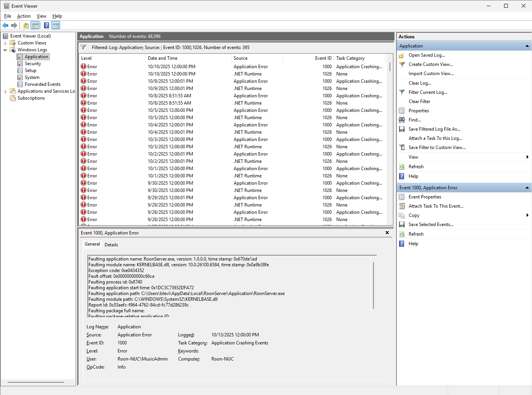532x395 pixels.
Task: Collapse the Windows Logs tree node
Action: tap(5, 50)
